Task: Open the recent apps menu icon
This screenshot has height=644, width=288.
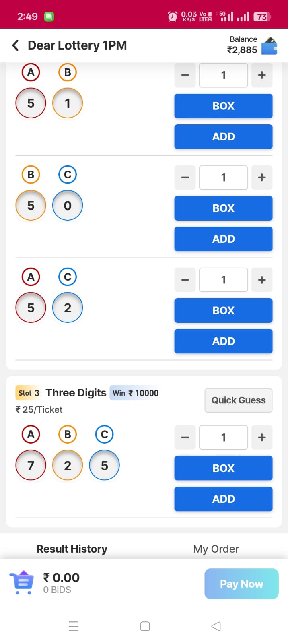Action: [x=74, y=626]
